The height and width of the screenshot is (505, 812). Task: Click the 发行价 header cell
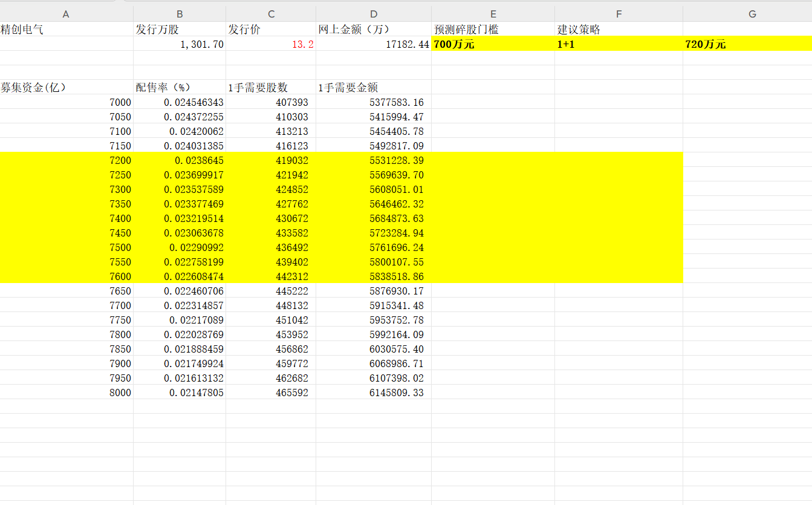click(x=271, y=29)
